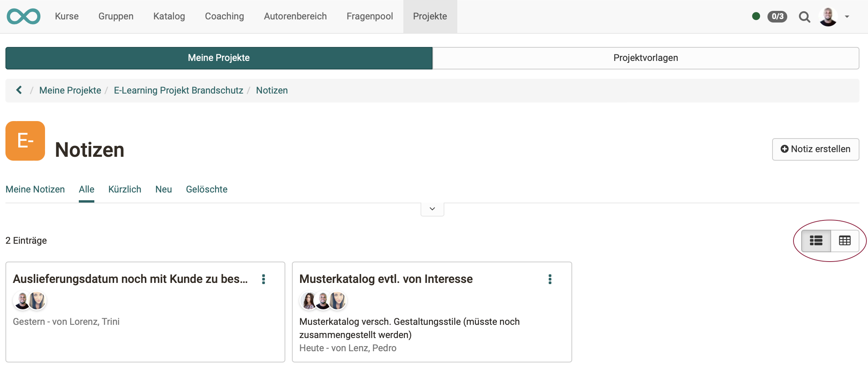
Task: Open options menu of the Auslieferungsdatum note
Action: 264,279
